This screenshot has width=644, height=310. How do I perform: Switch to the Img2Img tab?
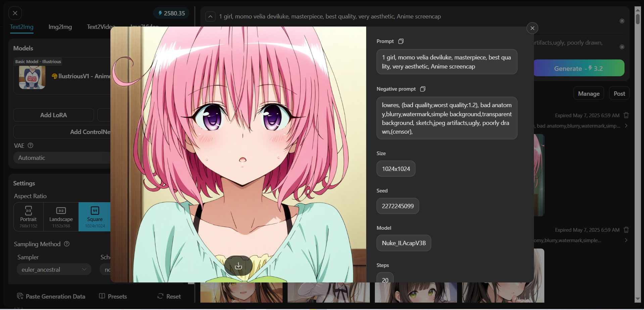click(60, 27)
